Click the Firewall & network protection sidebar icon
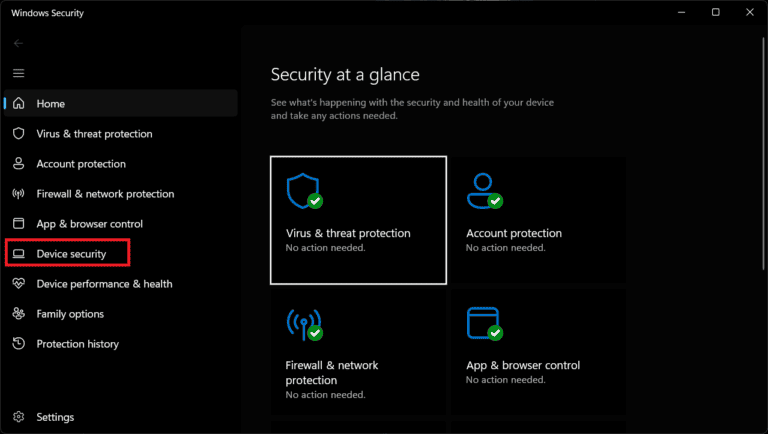768x434 pixels. (x=18, y=194)
